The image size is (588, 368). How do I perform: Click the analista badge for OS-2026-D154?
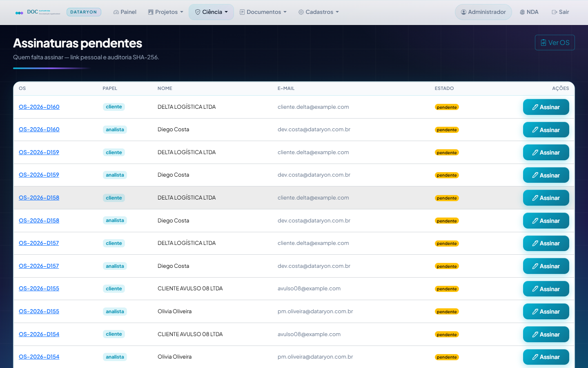coord(115,357)
